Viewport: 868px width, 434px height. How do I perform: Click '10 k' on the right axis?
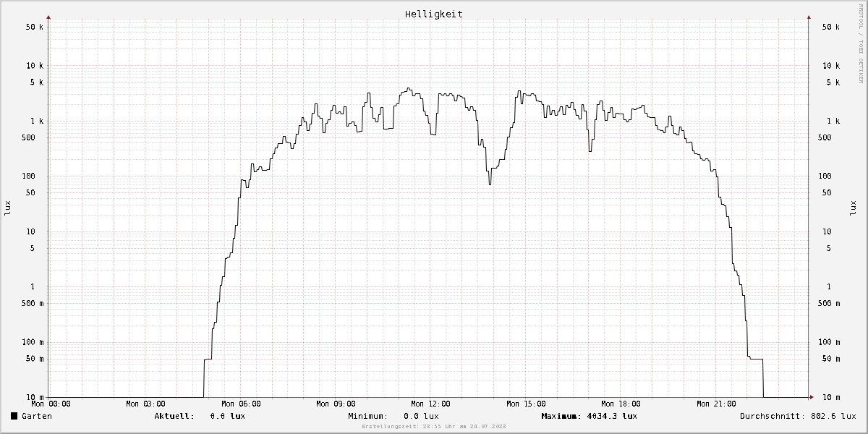pos(830,66)
